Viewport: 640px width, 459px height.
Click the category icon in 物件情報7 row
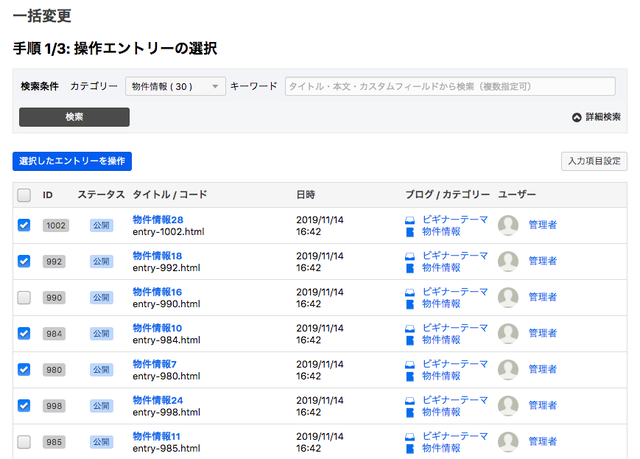pyautogui.click(x=410, y=376)
